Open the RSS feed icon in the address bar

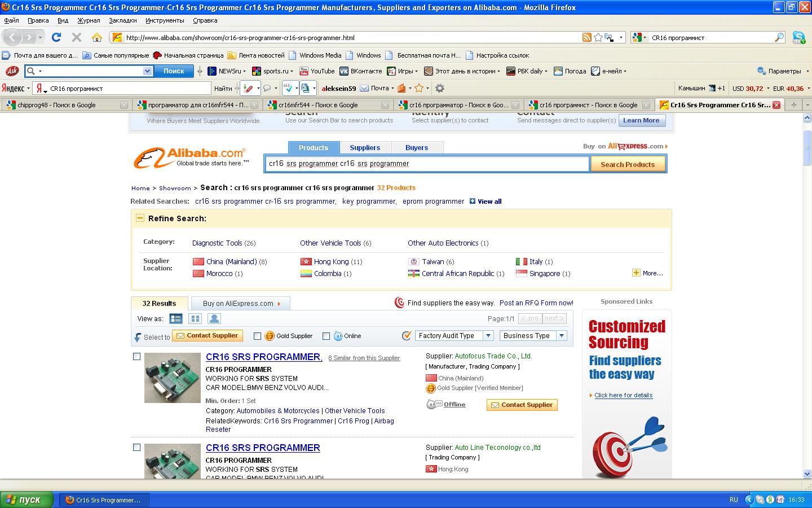(x=587, y=37)
